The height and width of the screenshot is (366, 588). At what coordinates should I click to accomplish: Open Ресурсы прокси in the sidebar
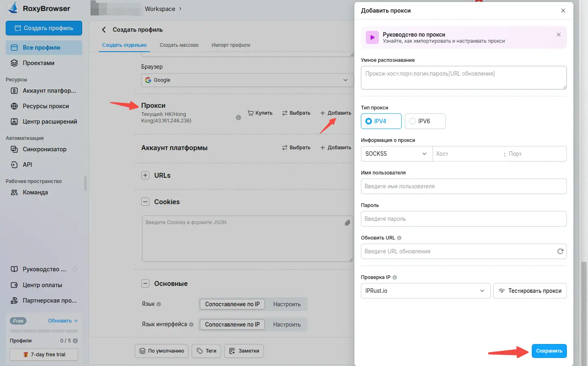pos(46,106)
